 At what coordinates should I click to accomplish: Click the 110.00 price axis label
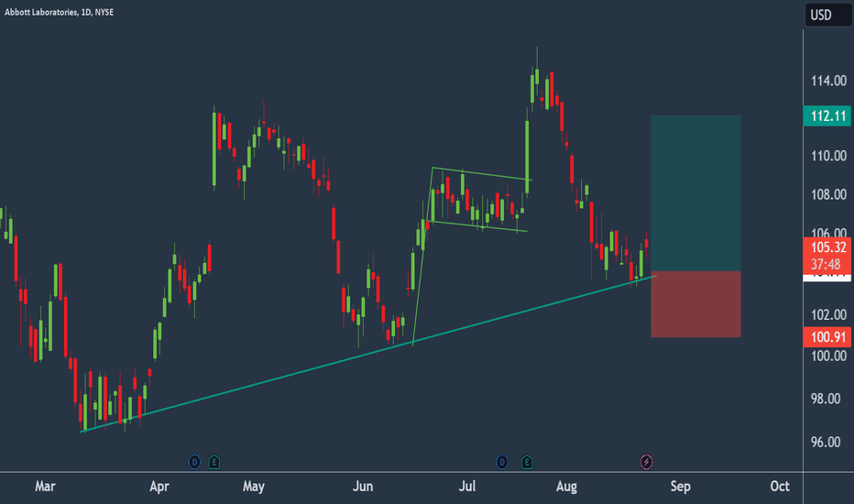point(828,156)
